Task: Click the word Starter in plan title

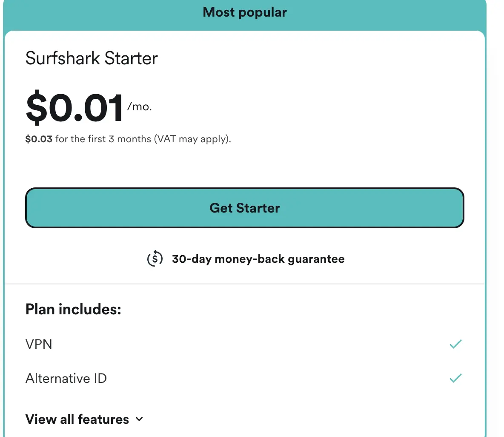Action: pyautogui.click(x=131, y=58)
